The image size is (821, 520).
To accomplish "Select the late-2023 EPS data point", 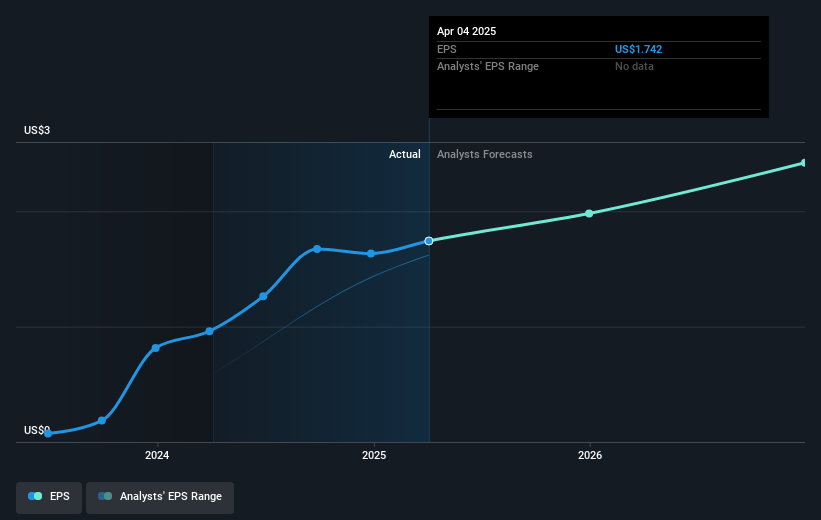I will pos(102,421).
